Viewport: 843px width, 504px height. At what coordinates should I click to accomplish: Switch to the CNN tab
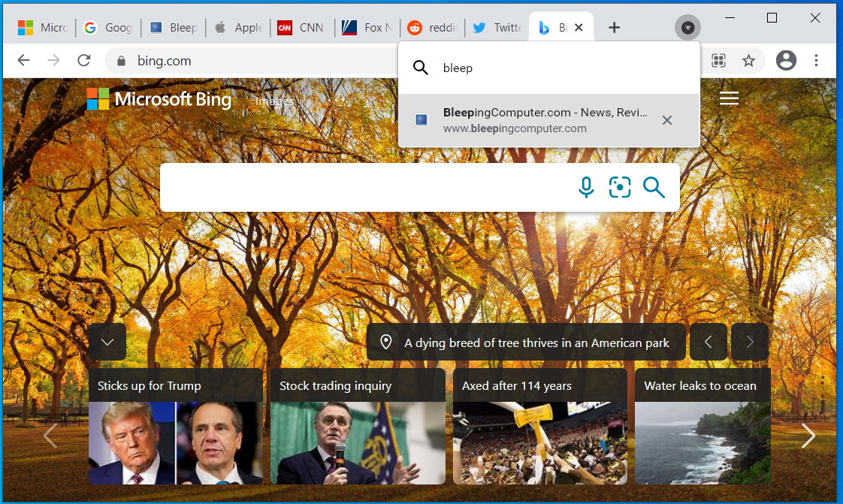[302, 27]
